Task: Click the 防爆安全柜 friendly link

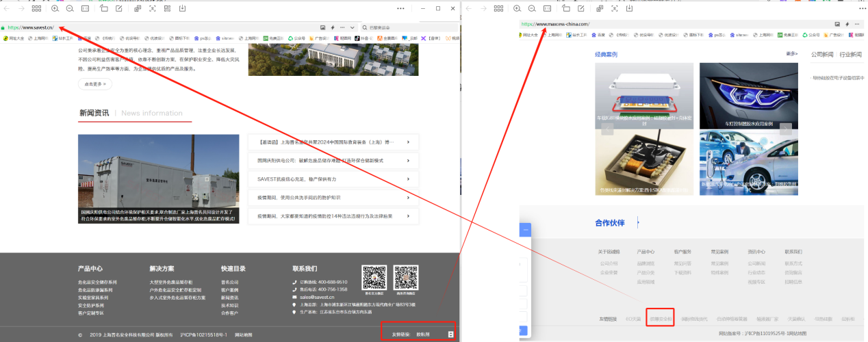Action: pos(661,319)
